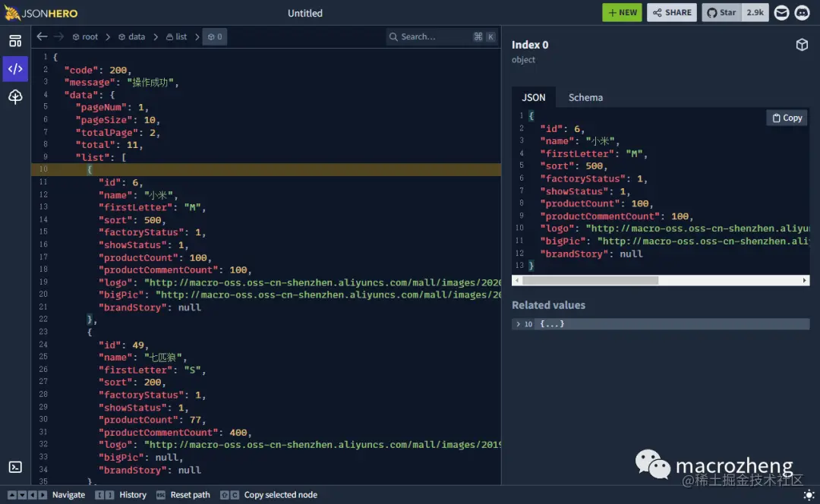Click the Untitled document title
Screen dimensions: 820x504
tap(305, 14)
